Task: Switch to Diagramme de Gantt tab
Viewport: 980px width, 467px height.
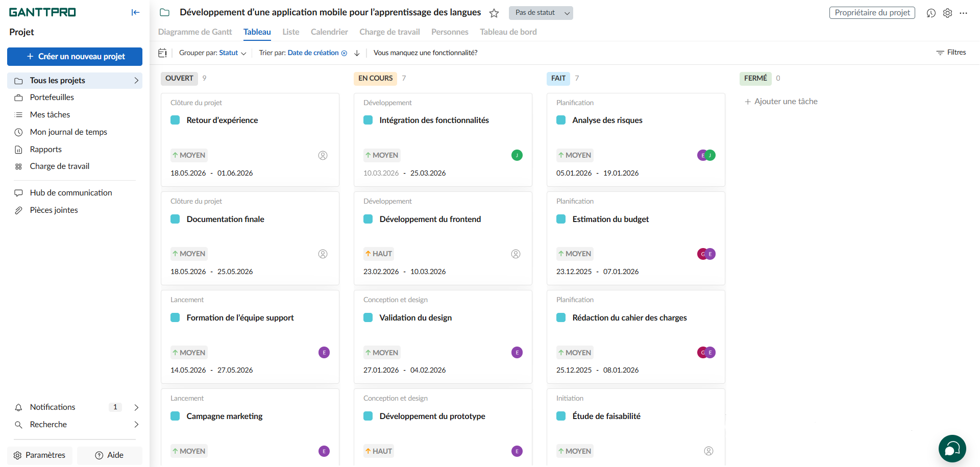Action: [194, 32]
